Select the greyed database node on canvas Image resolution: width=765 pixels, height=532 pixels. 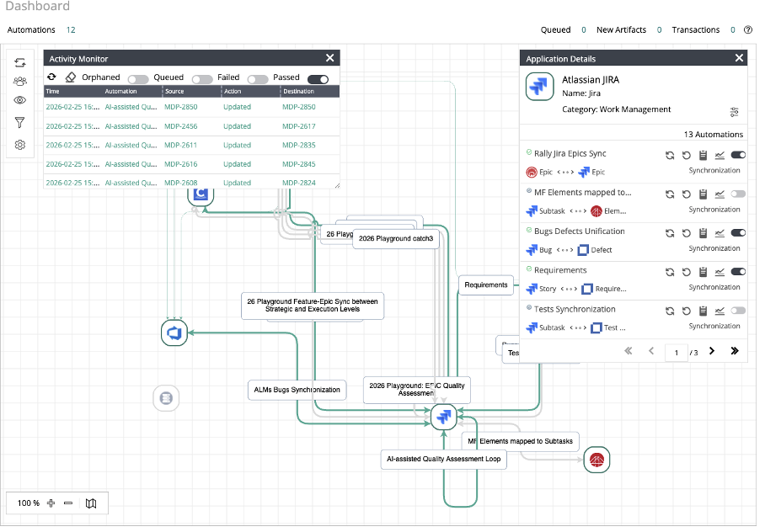pos(166,399)
